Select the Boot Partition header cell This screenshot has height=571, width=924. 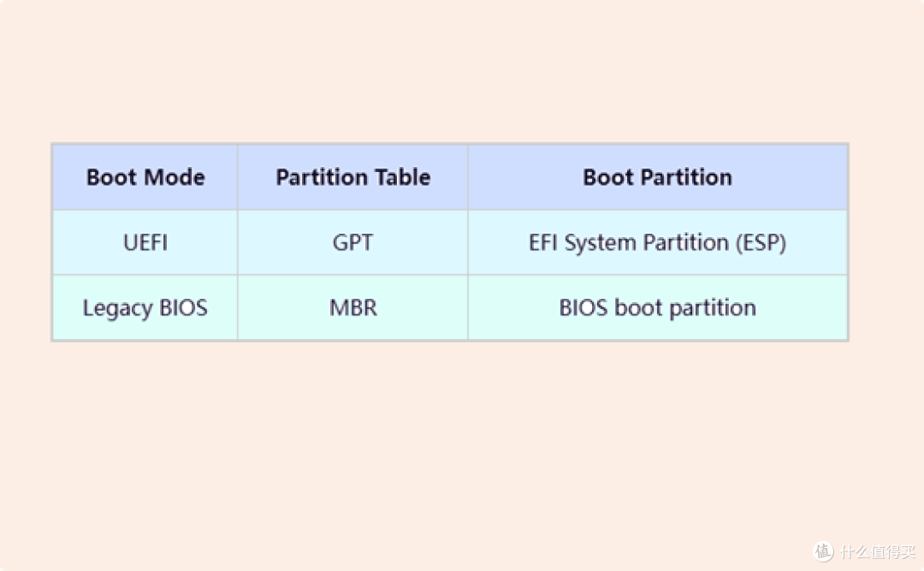[x=658, y=177]
